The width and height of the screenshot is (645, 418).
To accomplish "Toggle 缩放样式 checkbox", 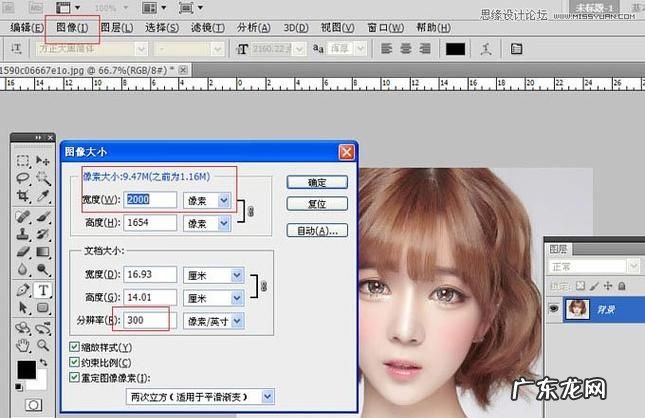I will [x=74, y=347].
